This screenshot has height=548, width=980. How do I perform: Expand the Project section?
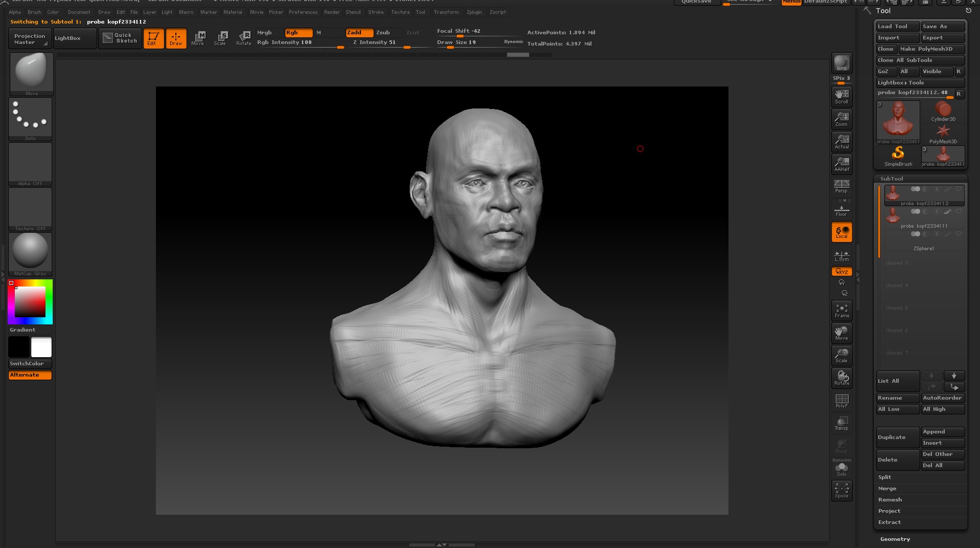(889, 511)
